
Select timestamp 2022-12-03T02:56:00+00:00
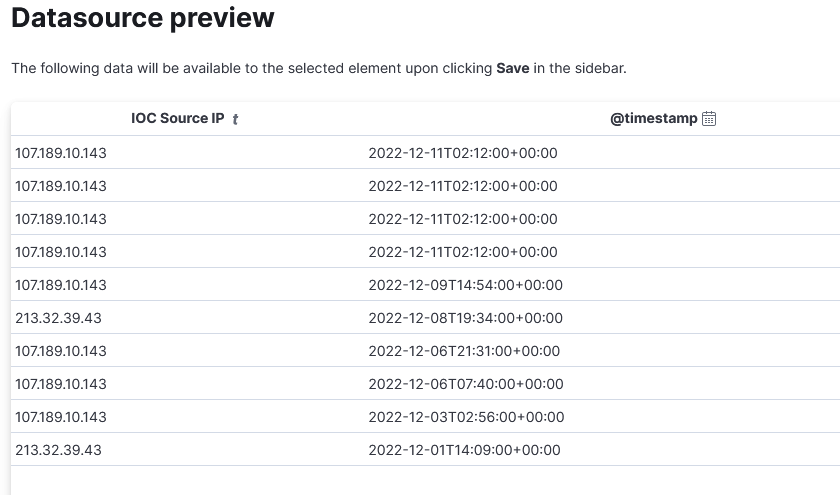pyautogui.click(x=466, y=417)
